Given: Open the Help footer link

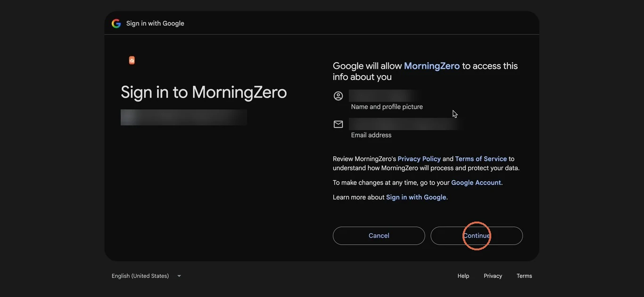Looking at the screenshot, I should pyautogui.click(x=463, y=276).
